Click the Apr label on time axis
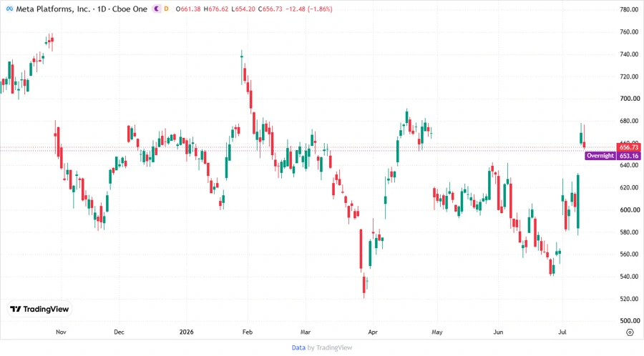 coord(373,332)
